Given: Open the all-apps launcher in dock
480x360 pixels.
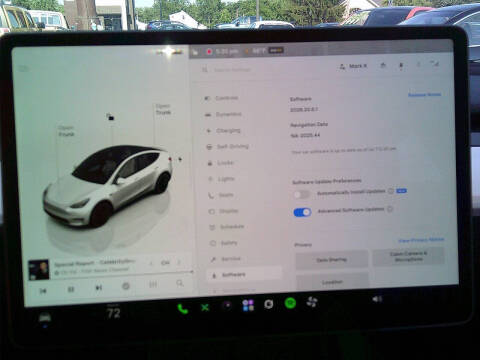Looking at the screenshot, I should [248, 305].
